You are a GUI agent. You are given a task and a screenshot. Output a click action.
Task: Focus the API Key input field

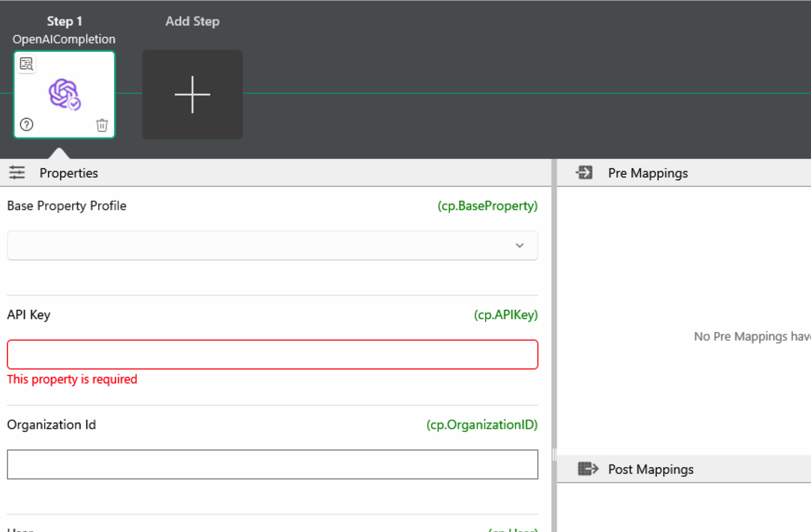tap(272, 355)
